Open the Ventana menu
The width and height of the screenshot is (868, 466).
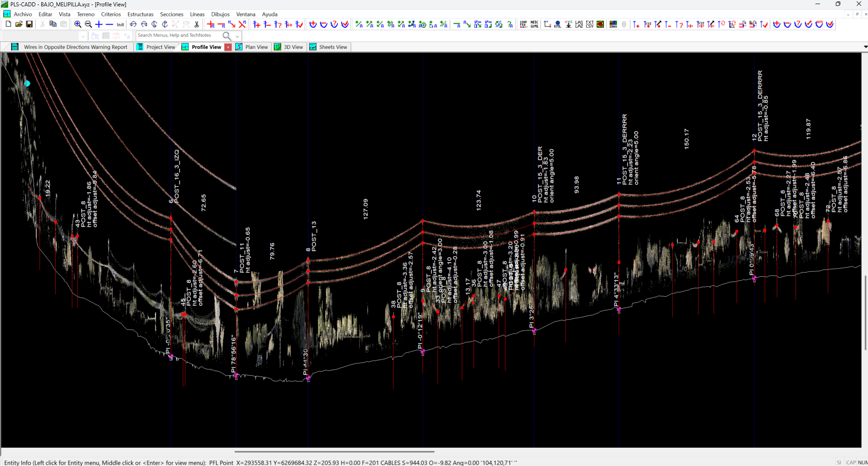click(246, 14)
